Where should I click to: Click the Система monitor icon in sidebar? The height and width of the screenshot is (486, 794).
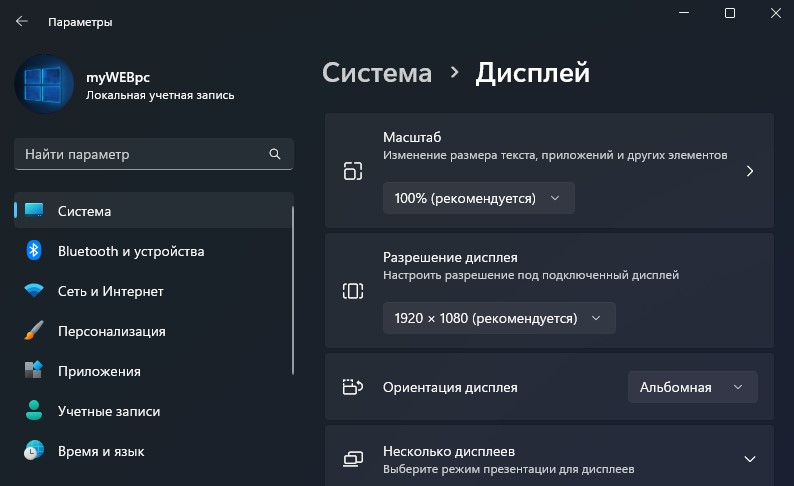[34, 210]
